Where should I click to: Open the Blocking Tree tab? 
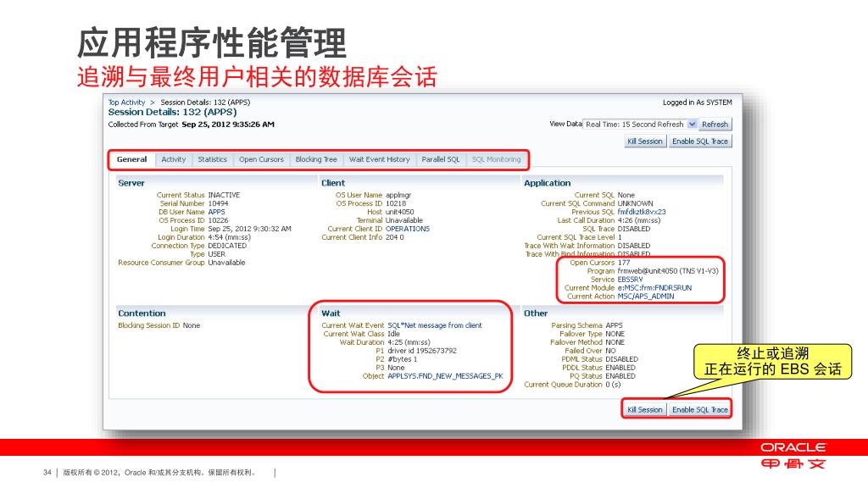[316, 159]
